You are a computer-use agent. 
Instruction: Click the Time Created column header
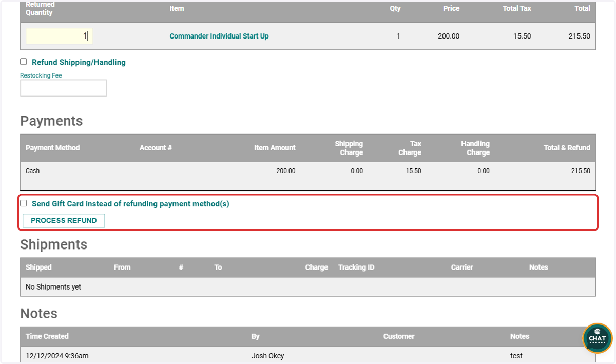47,336
